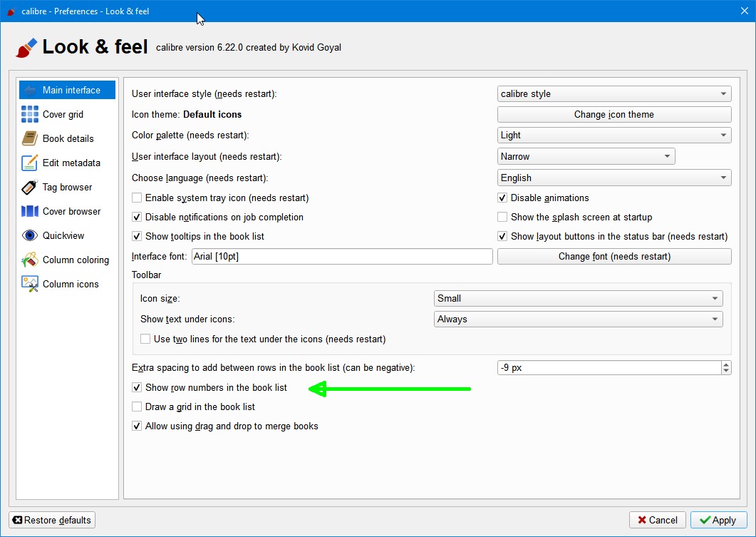This screenshot has width=756, height=537.
Task: Open the User interface style dropdown
Action: [x=614, y=93]
